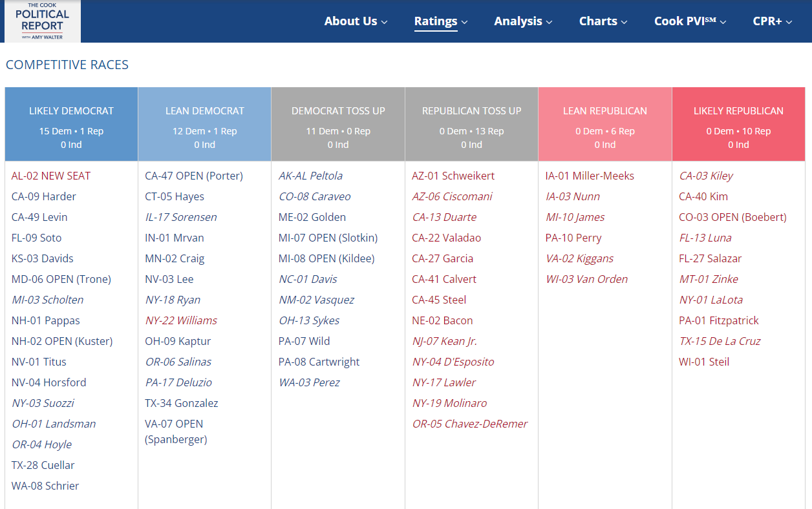Click the Likely Democrat column header
The height and width of the screenshot is (509, 812).
pyautogui.click(x=71, y=124)
